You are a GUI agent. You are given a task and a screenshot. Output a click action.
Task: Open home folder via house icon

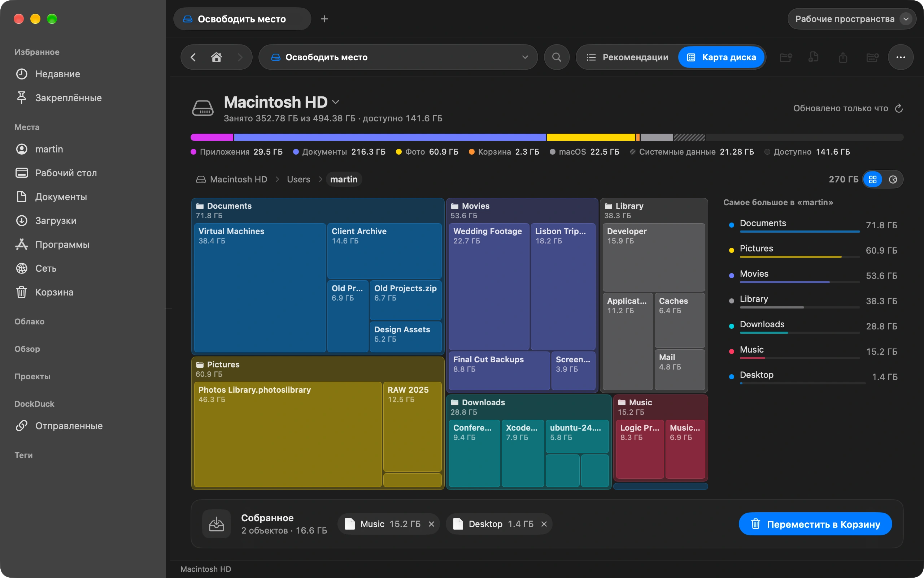217,57
